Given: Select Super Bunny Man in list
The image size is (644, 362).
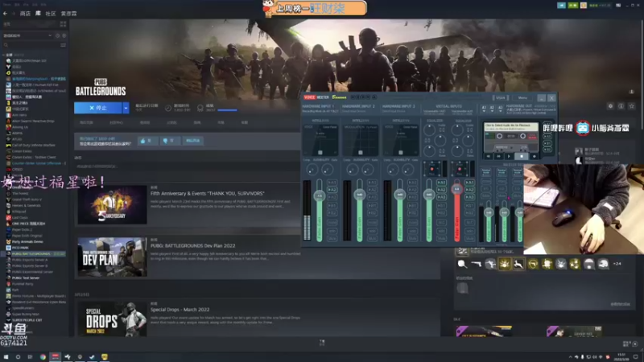Looking at the screenshot, I should click(x=26, y=314).
